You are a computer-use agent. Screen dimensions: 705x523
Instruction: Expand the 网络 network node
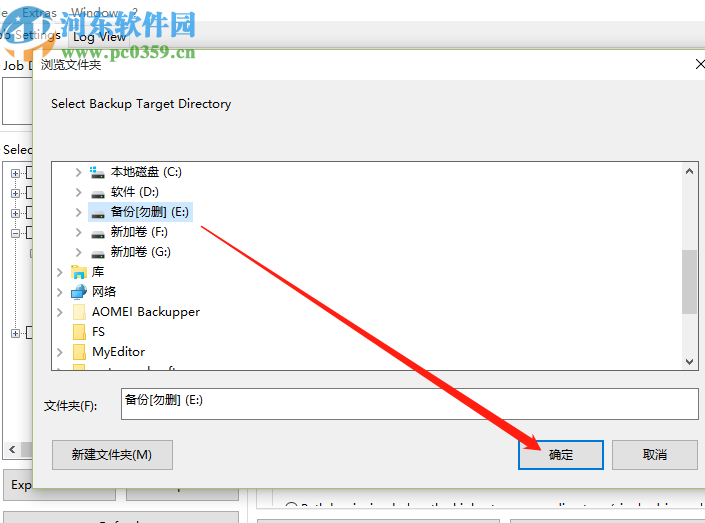(59, 292)
